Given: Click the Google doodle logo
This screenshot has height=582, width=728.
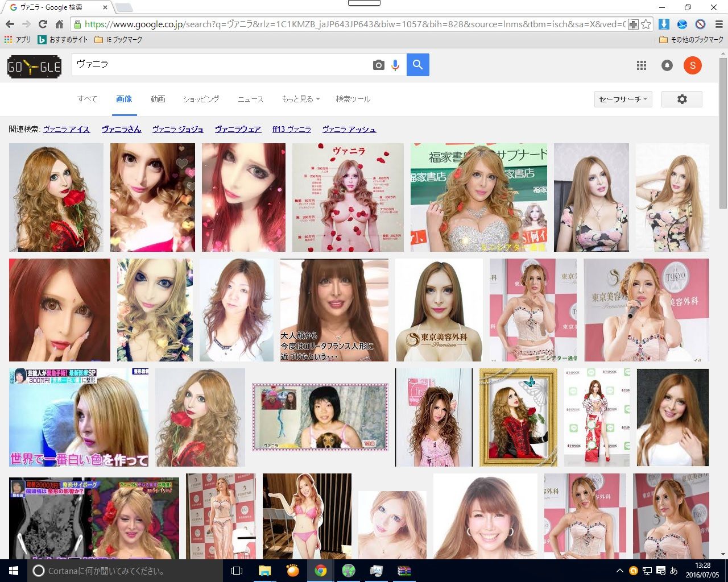Looking at the screenshot, I should tap(34, 66).
